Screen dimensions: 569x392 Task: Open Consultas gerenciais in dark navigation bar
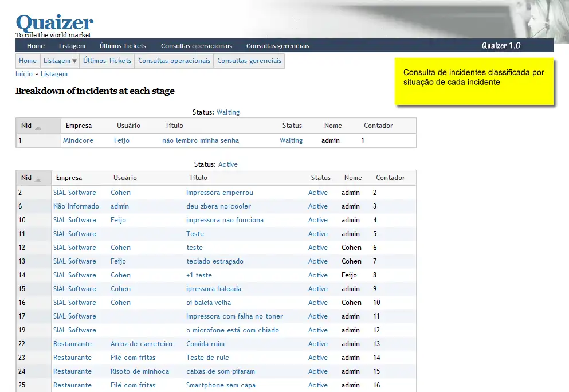click(277, 46)
